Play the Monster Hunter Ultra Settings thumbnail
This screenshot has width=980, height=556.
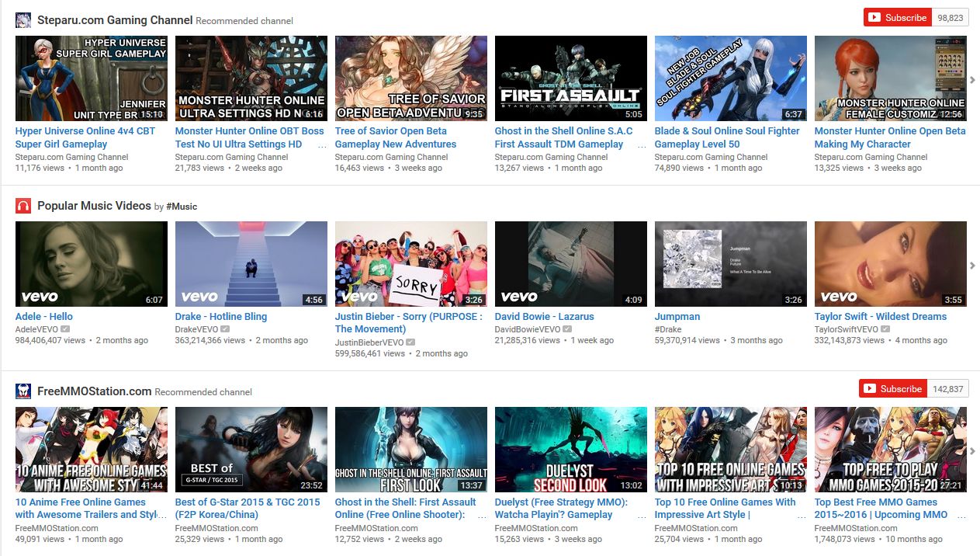click(x=251, y=78)
